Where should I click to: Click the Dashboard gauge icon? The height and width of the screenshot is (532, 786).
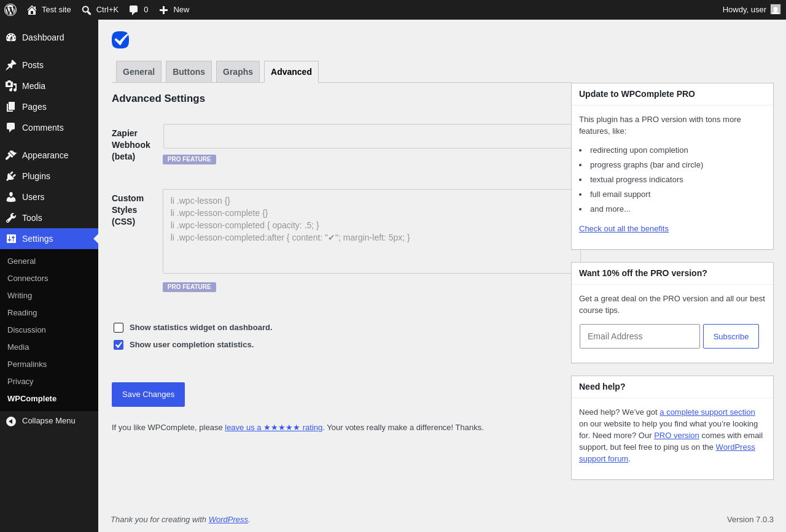[11, 37]
